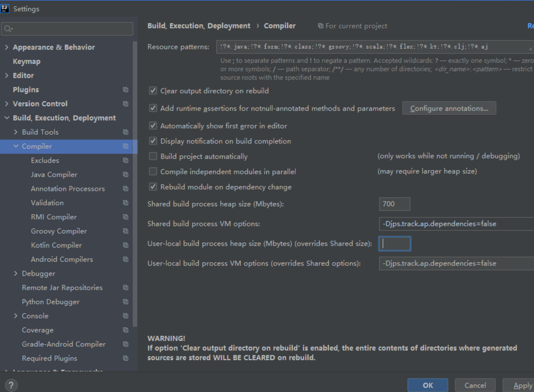This screenshot has height=392, width=534.
Task: Click the project-level icon next to RMI Compiler
Action: [126, 217]
